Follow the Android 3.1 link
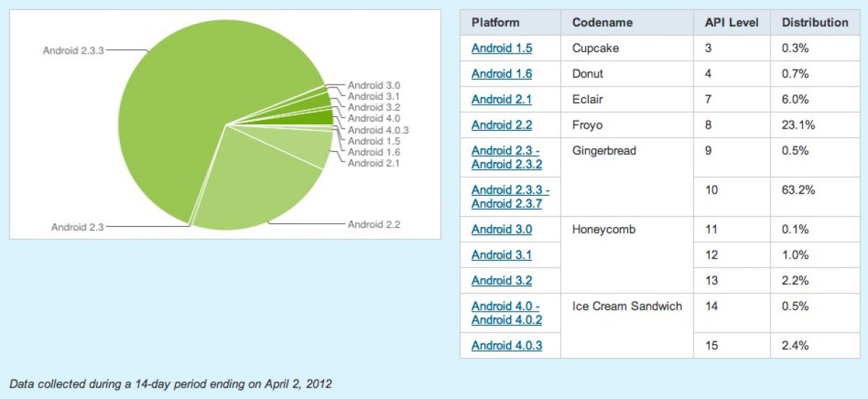Screen dimensions: 868x399 tap(501, 254)
